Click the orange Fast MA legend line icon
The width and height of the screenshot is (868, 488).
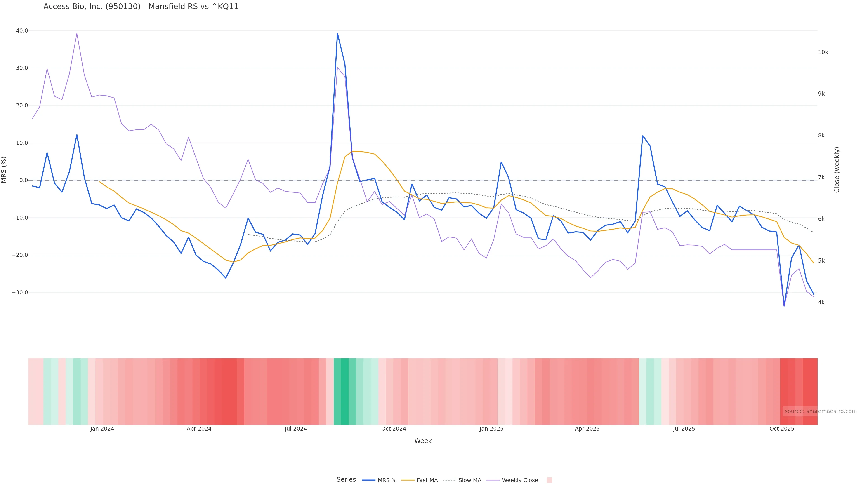pos(408,480)
